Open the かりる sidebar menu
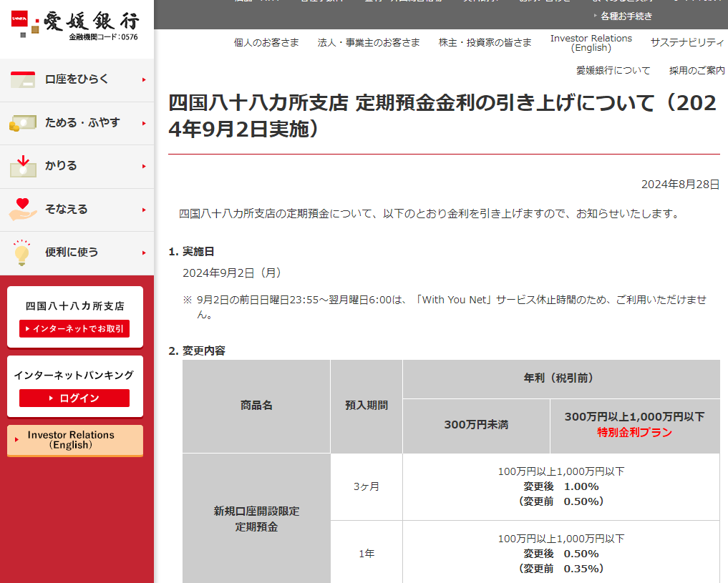 coord(77,167)
